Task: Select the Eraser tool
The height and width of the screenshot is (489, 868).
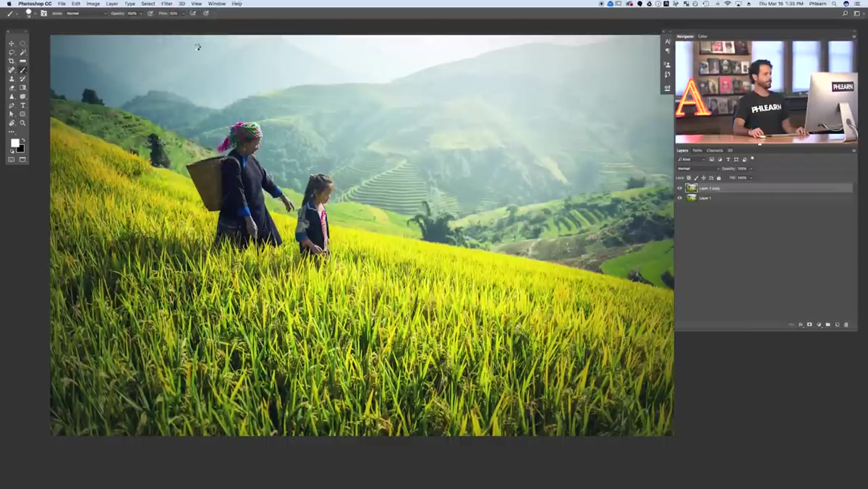Action: click(x=11, y=88)
